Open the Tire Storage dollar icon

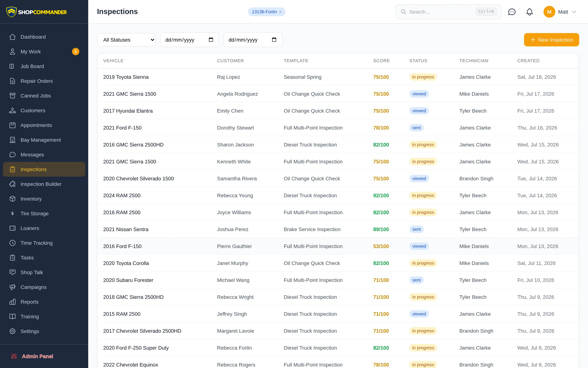tap(12, 213)
